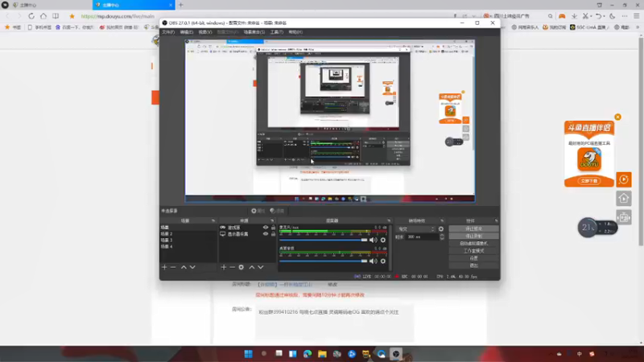
Task: Pop out the Scenes dock panel
Action: (x=213, y=220)
